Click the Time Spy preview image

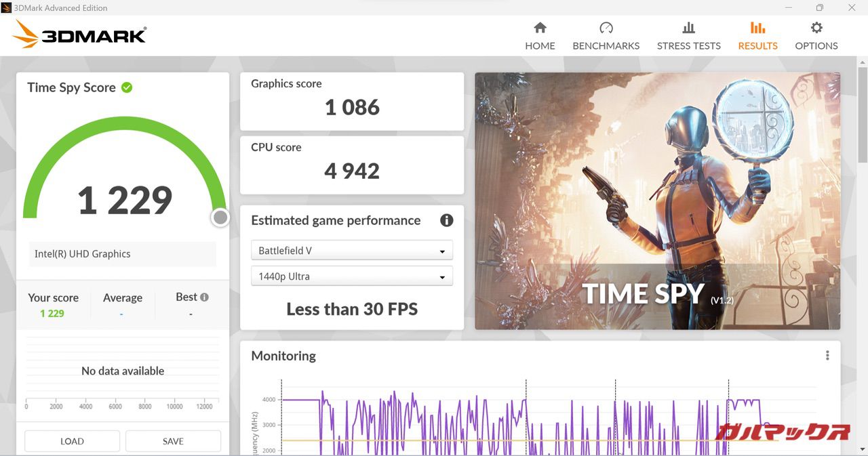[x=657, y=201]
